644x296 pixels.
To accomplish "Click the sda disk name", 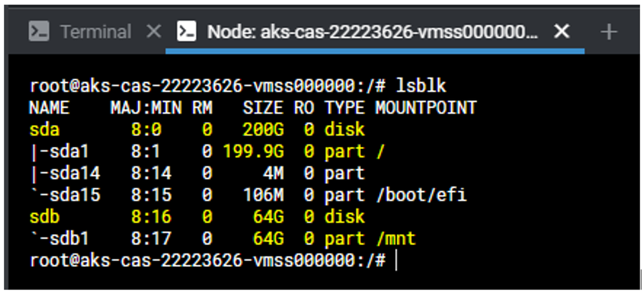I will (x=44, y=130).
